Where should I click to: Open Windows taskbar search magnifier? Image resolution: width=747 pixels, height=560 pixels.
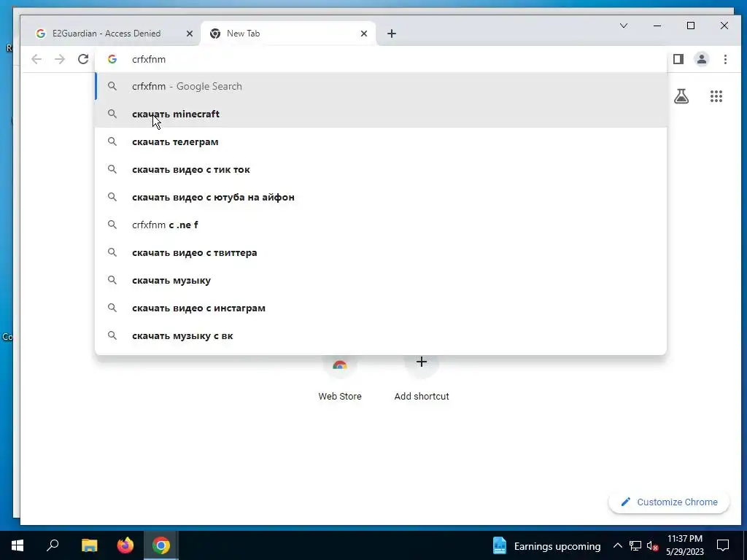pos(53,545)
